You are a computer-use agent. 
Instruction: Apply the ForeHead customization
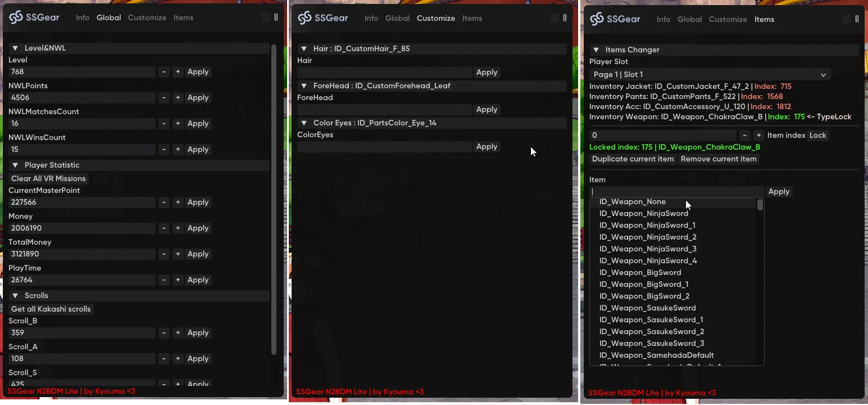click(487, 110)
